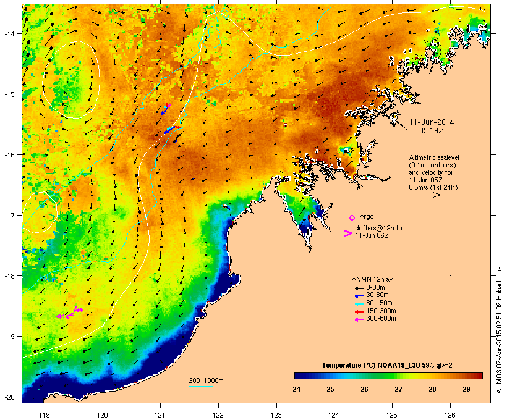Click the 80-150m depth label
507x420 pixels.
point(379,303)
